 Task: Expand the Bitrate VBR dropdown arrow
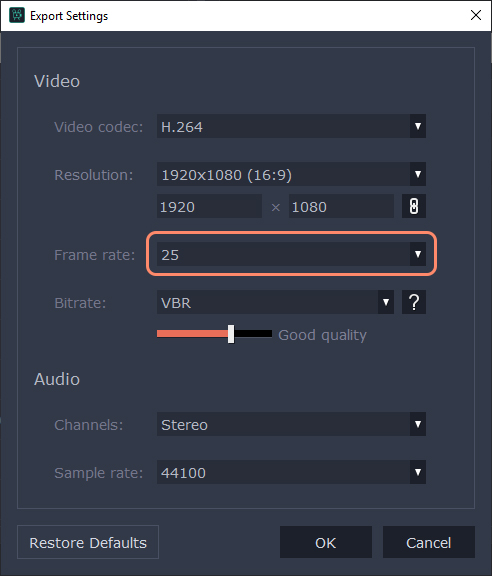click(386, 302)
